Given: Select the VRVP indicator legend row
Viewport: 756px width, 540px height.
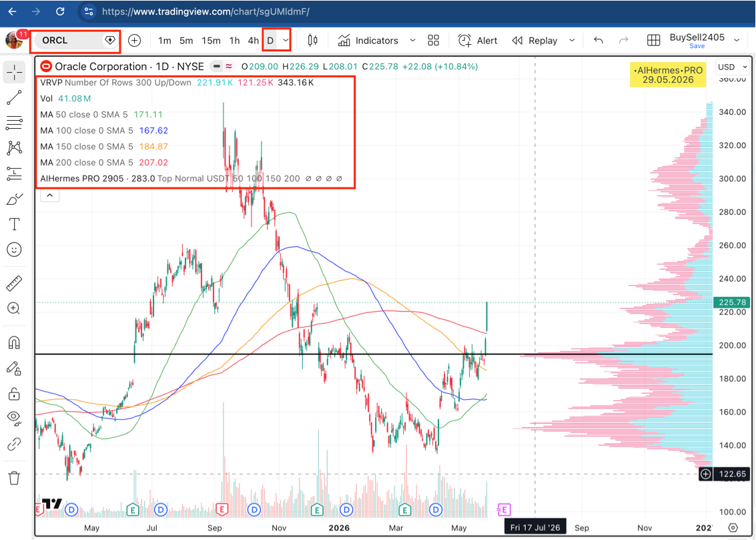Looking at the screenshot, I should (177, 83).
